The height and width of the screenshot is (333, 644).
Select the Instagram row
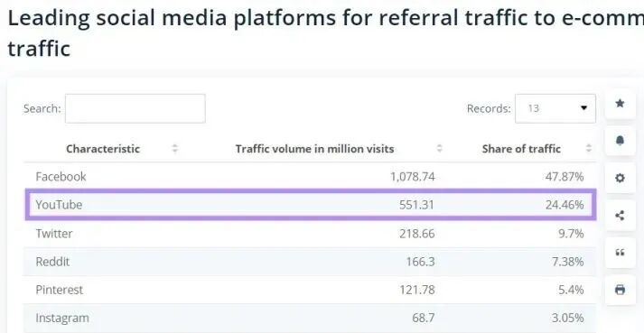(310, 319)
